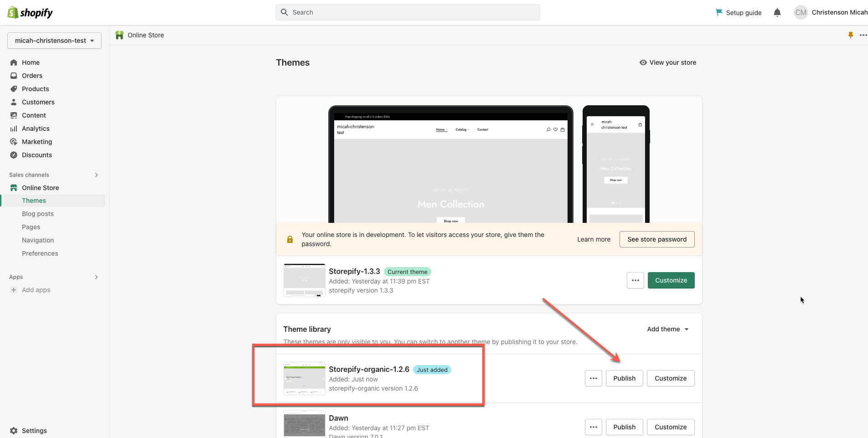Customize the current Storepify-1.3.3 theme
The width and height of the screenshot is (868, 438).
671,280
